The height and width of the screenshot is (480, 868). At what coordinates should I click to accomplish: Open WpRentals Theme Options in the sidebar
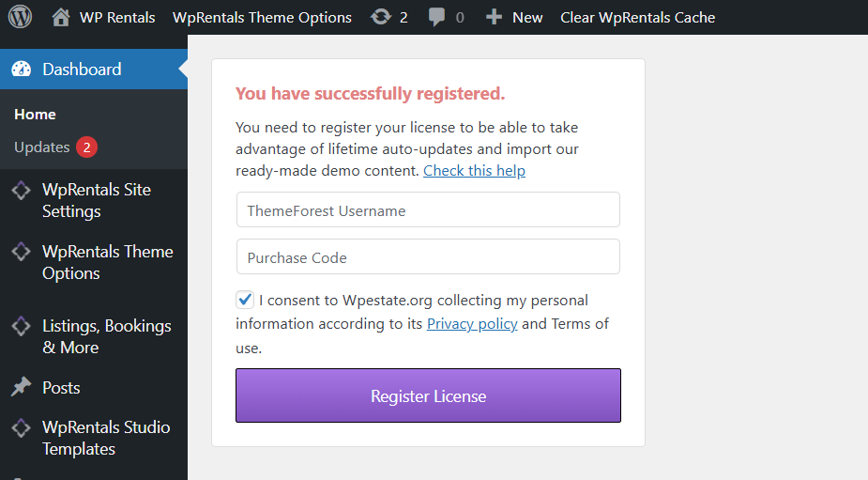107,262
